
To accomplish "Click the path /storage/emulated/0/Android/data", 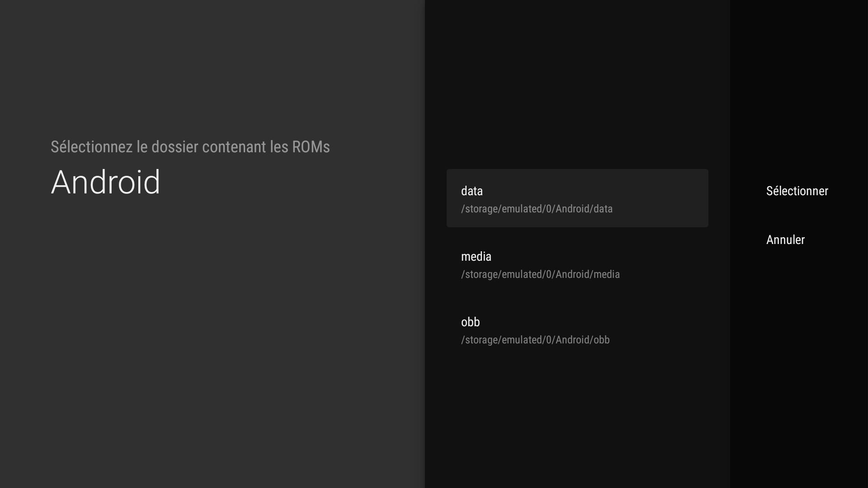I will [537, 209].
